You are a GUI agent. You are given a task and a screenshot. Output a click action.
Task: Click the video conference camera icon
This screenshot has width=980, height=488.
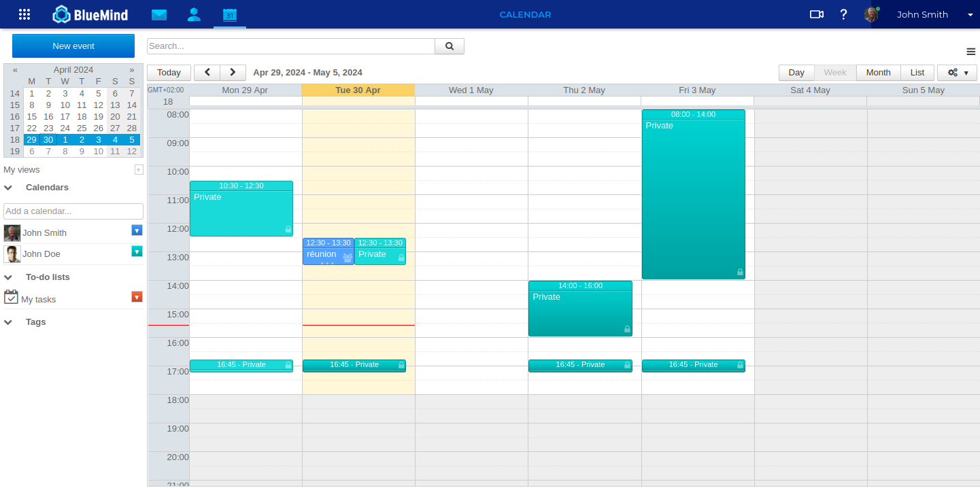(816, 14)
